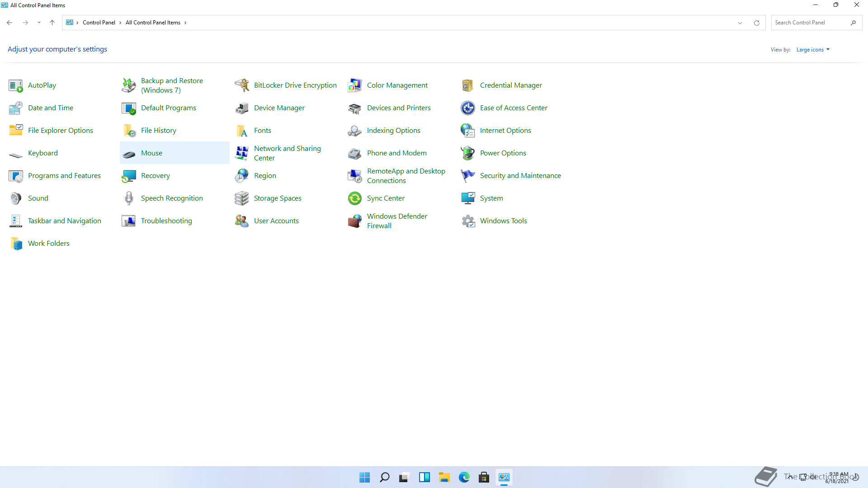The height and width of the screenshot is (488, 868).
Task: Open Programs and Features icon
Action: pos(16,176)
